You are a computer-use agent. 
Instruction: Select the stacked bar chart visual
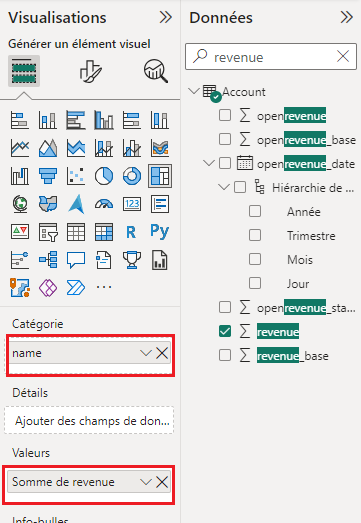click(20, 120)
